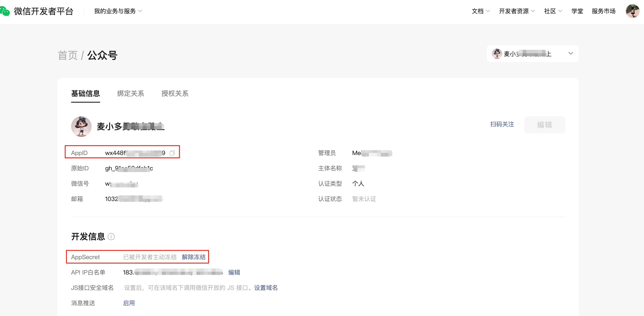Click the info icon beside 开发信息
644x316 pixels.
tap(111, 237)
